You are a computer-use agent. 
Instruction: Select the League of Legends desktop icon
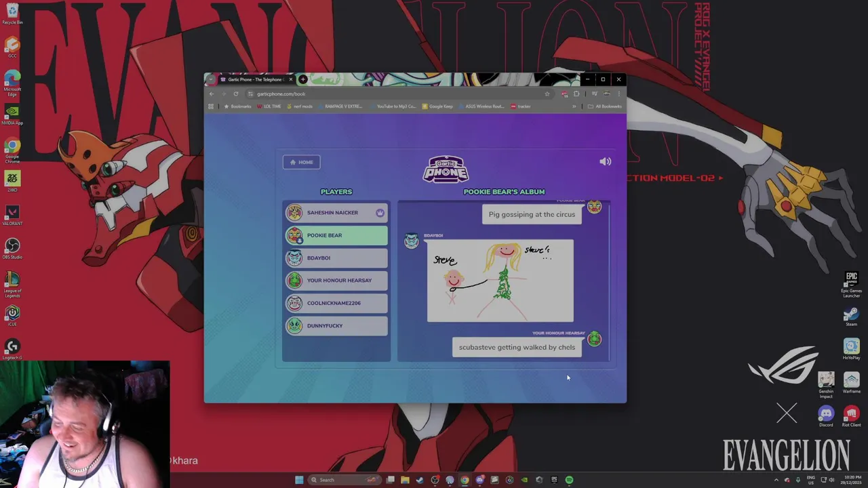12,285
